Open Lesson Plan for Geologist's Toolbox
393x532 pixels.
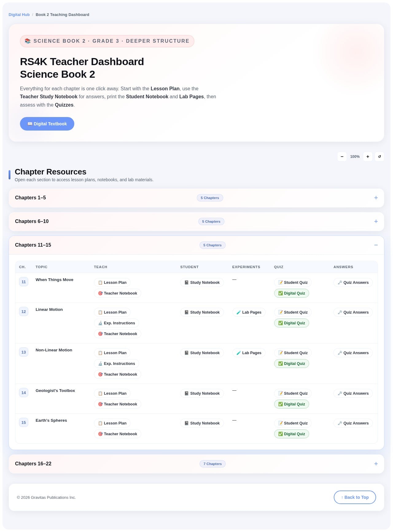coord(112,393)
